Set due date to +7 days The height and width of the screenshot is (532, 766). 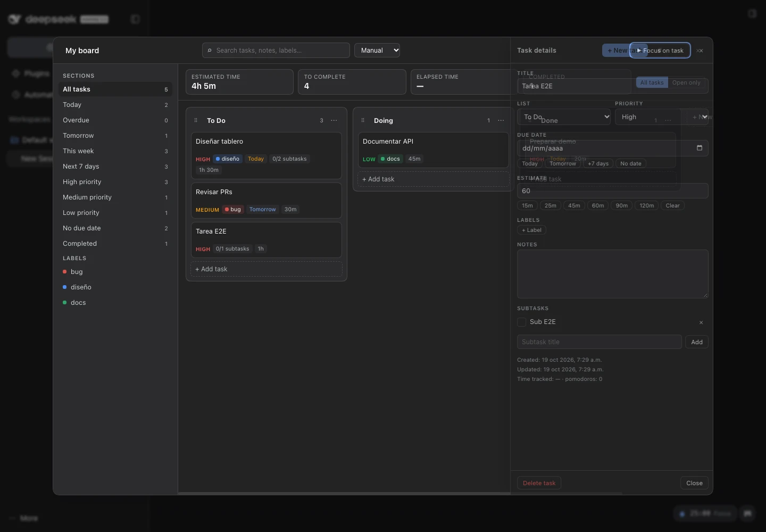click(598, 163)
